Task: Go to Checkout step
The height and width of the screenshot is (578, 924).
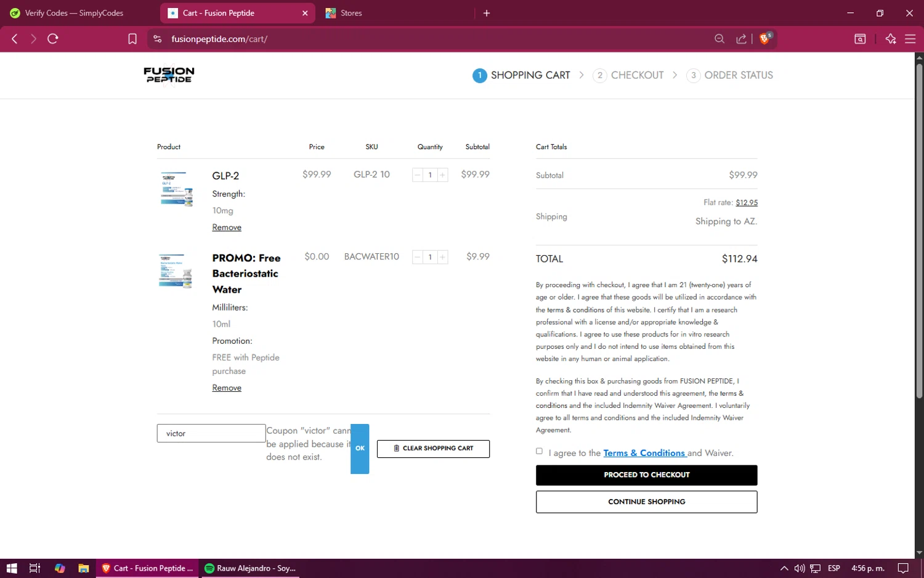Action: tap(628, 75)
